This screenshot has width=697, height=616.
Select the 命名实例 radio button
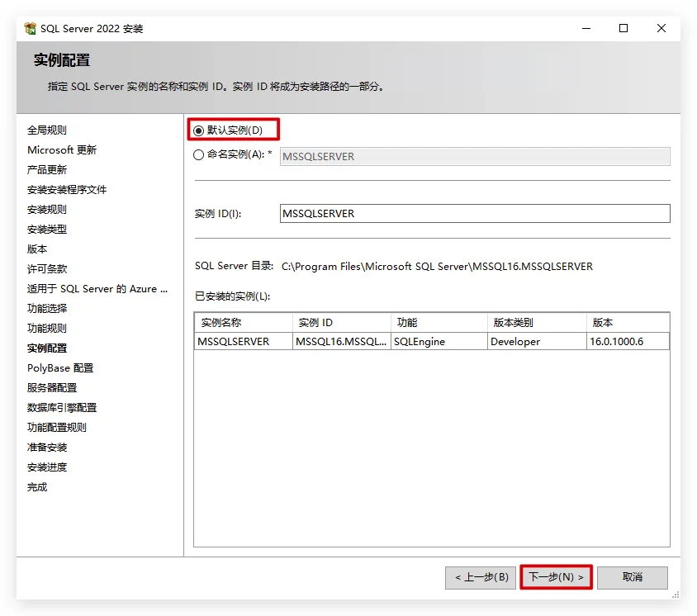pos(199,154)
